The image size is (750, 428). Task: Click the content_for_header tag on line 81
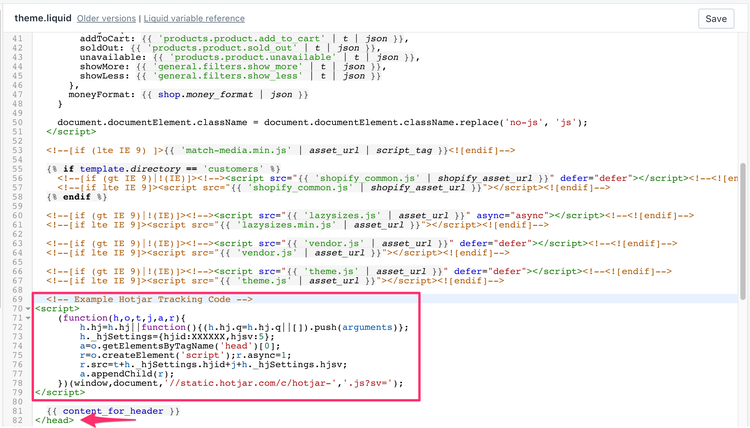(x=113, y=411)
